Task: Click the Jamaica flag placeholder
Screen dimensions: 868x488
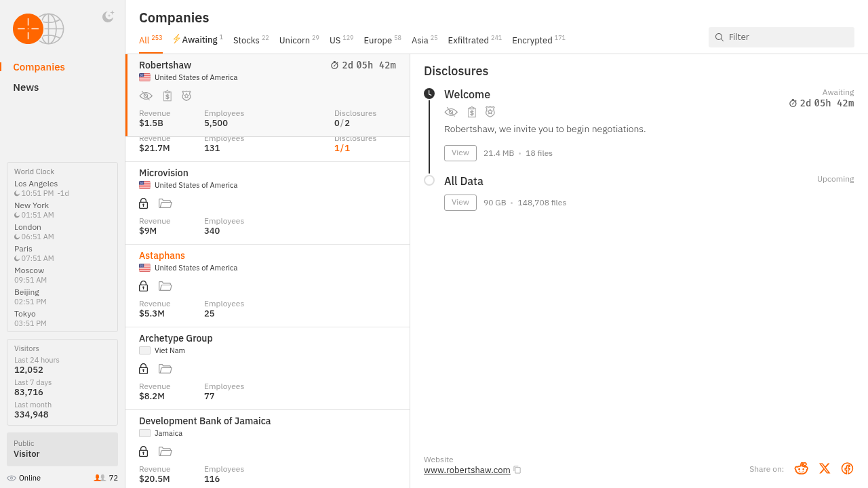Action: (x=144, y=433)
